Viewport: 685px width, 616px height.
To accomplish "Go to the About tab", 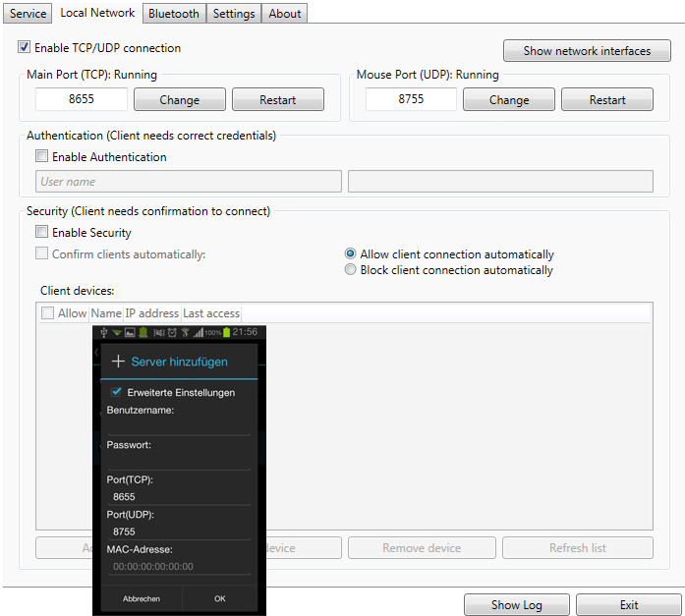I will [284, 14].
